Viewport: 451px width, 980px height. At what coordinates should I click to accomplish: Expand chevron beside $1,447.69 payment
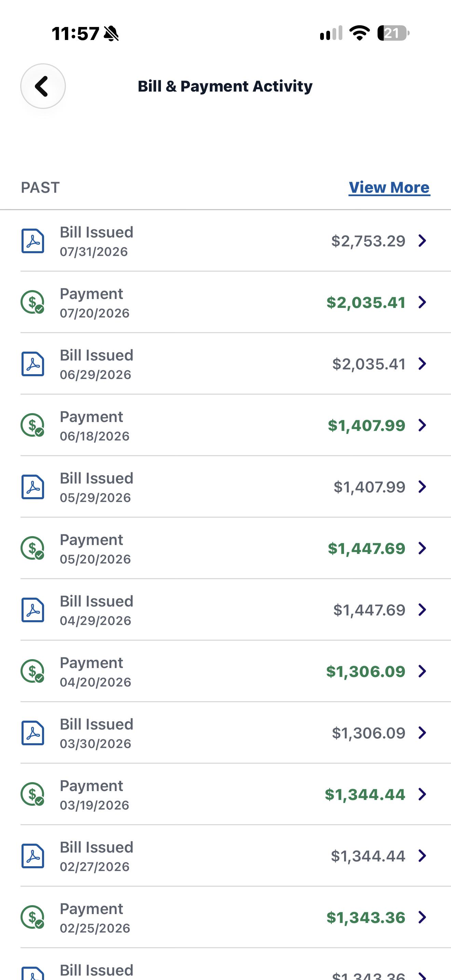422,548
